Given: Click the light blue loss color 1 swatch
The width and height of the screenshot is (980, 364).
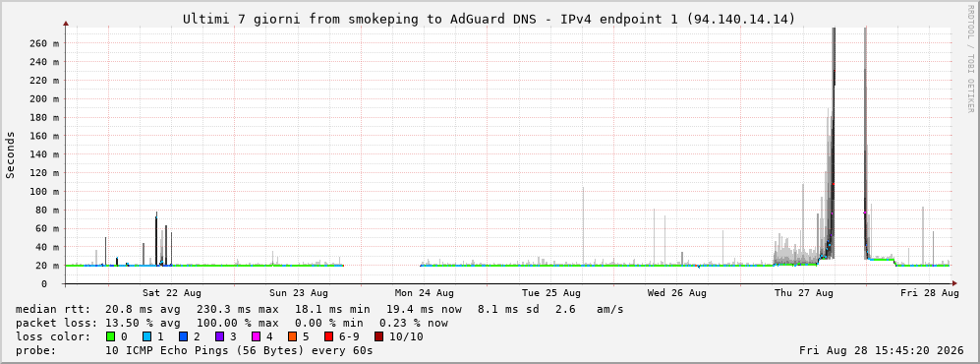Looking at the screenshot, I should pyautogui.click(x=147, y=337).
